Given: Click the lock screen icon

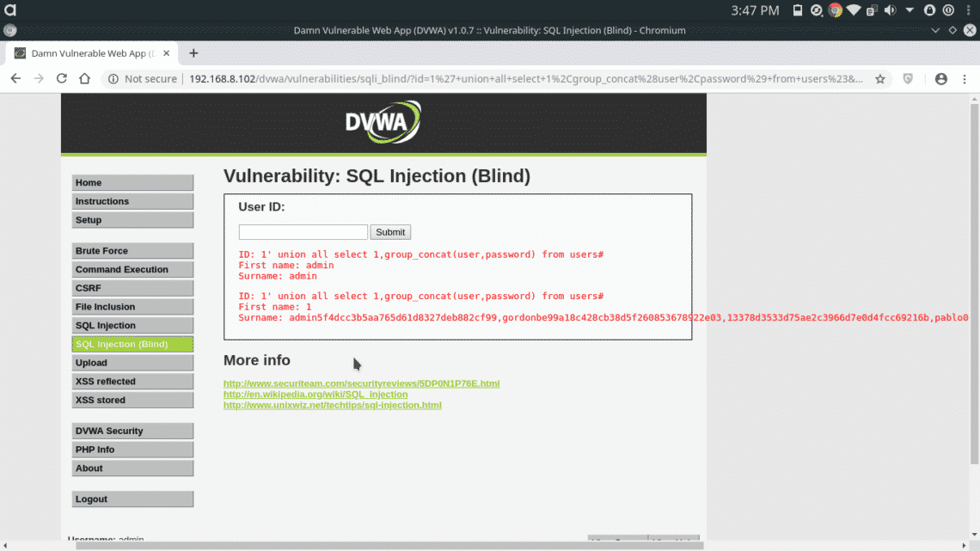Looking at the screenshot, I should coord(929,10).
